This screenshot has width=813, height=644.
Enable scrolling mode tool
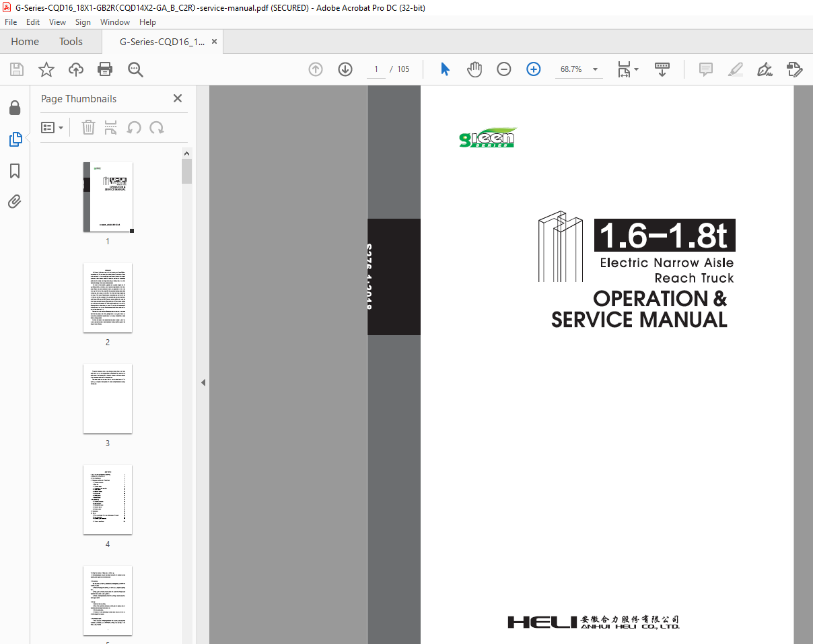(x=662, y=69)
